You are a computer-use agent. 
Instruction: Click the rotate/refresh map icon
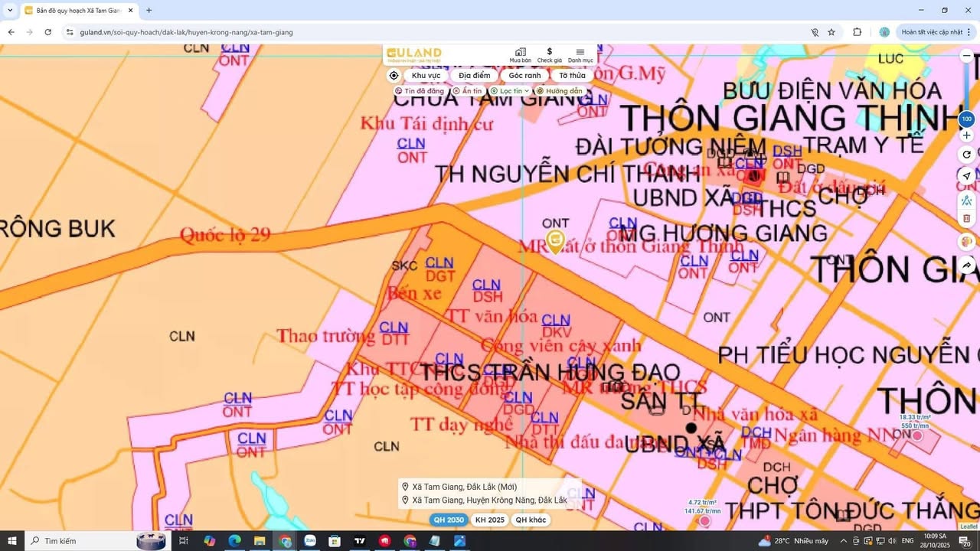pyautogui.click(x=966, y=155)
